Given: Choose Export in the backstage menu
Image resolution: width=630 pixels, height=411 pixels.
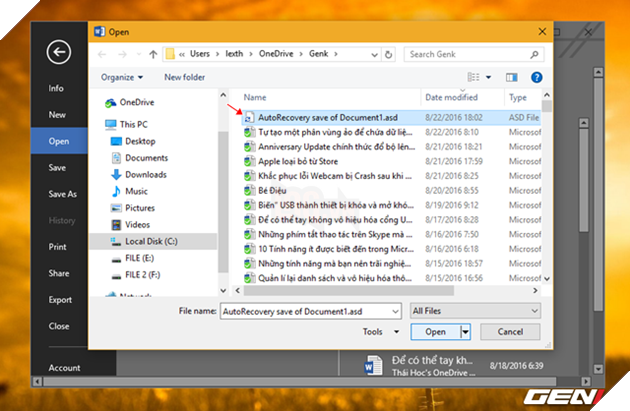Looking at the screenshot, I should point(60,299).
